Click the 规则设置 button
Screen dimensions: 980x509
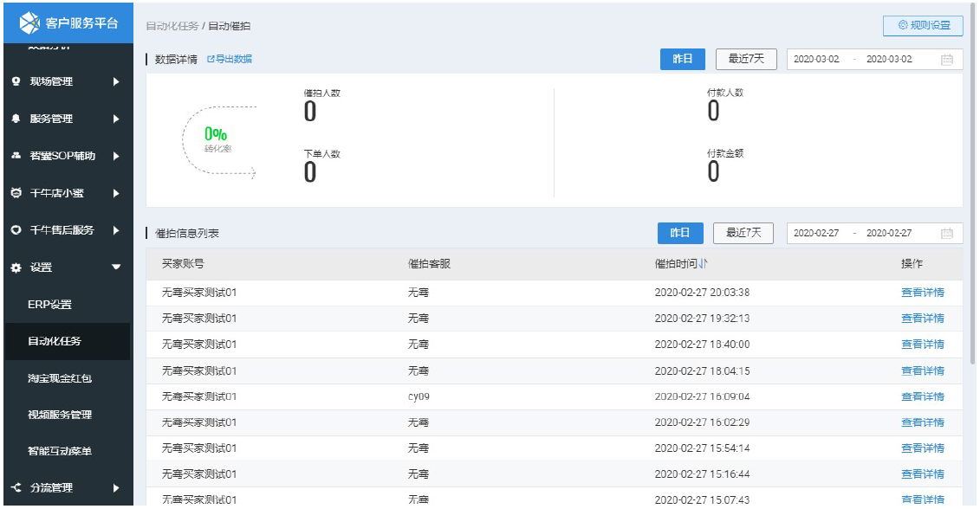click(x=923, y=26)
